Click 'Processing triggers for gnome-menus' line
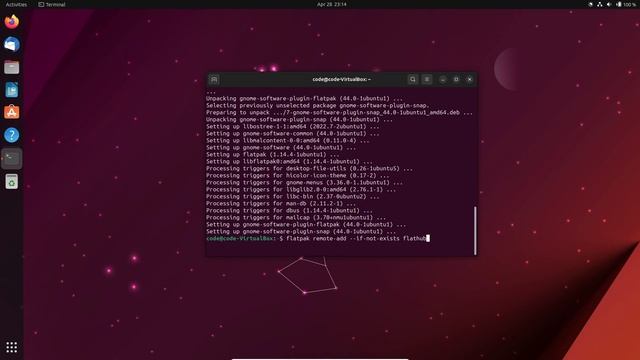Viewport: 640px width, 360px height. [304, 182]
